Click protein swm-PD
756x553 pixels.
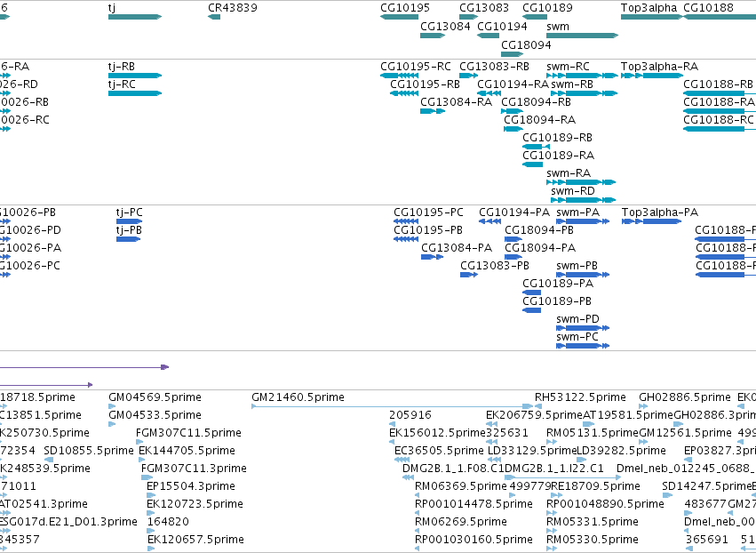(x=577, y=319)
